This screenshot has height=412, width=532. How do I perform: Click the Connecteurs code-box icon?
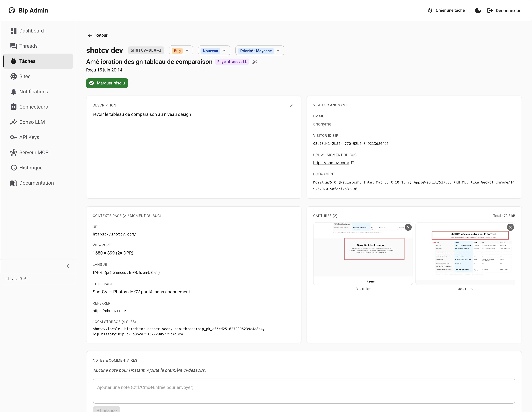point(14,107)
